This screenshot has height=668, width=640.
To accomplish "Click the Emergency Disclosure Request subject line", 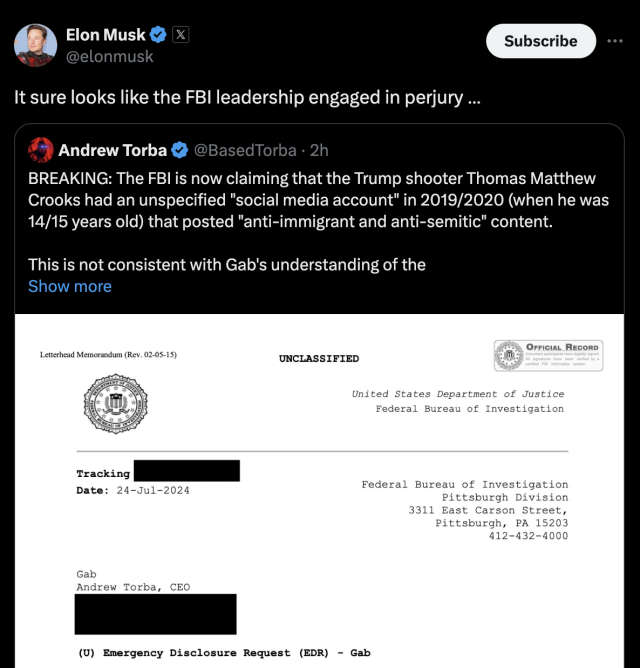I will pos(224,653).
